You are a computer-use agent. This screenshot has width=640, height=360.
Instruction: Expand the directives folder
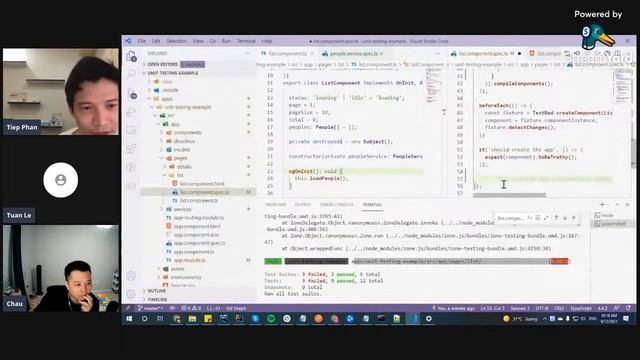pyautogui.click(x=184, y=141)
